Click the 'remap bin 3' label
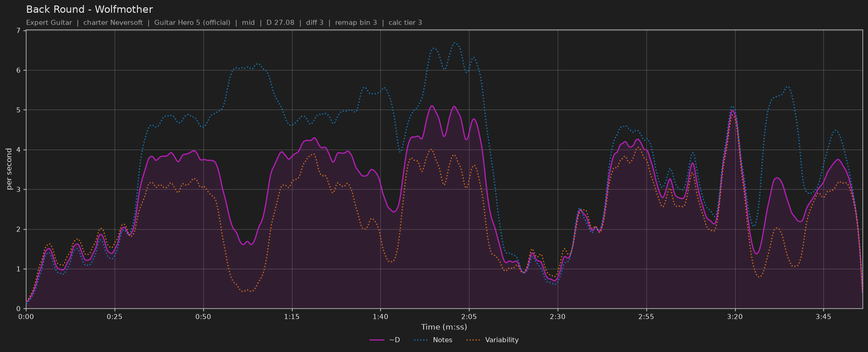This screenshot has width=868, height=352. (x=356, y=22)
